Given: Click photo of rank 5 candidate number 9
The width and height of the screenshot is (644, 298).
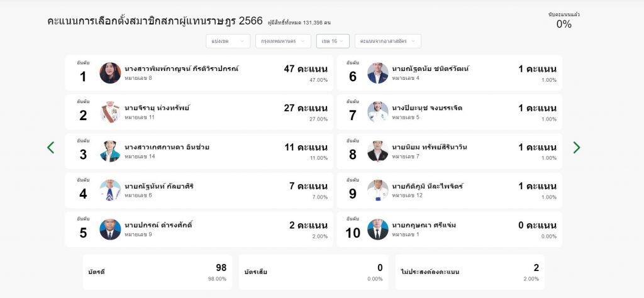Looking at the screenshot, I should click(x=110, y=229).
